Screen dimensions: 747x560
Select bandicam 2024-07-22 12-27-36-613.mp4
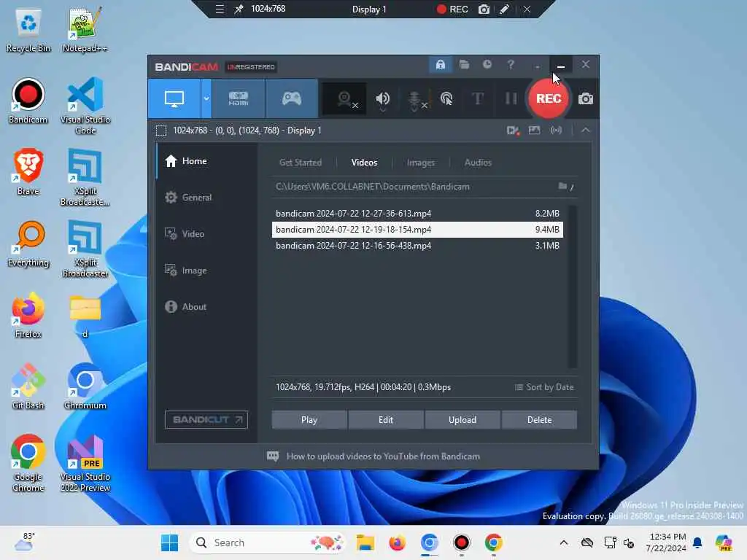pyautogui.click(x=417, y=214)
